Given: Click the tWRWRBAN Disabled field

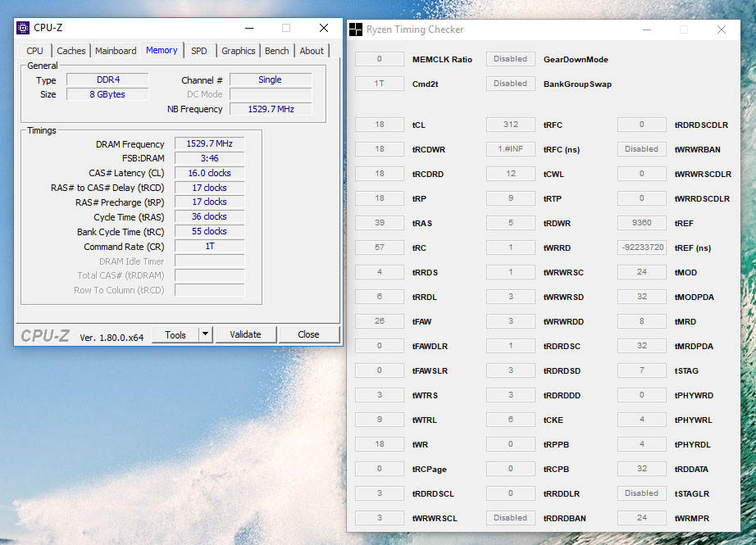Looking at the screenshot, I should pos(642,149).
